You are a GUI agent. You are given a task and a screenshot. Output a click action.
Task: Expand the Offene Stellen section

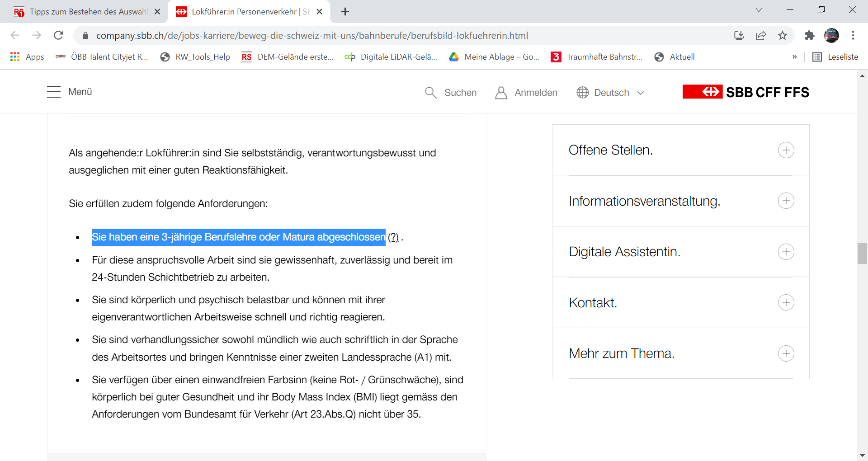(x=786, y=150)
